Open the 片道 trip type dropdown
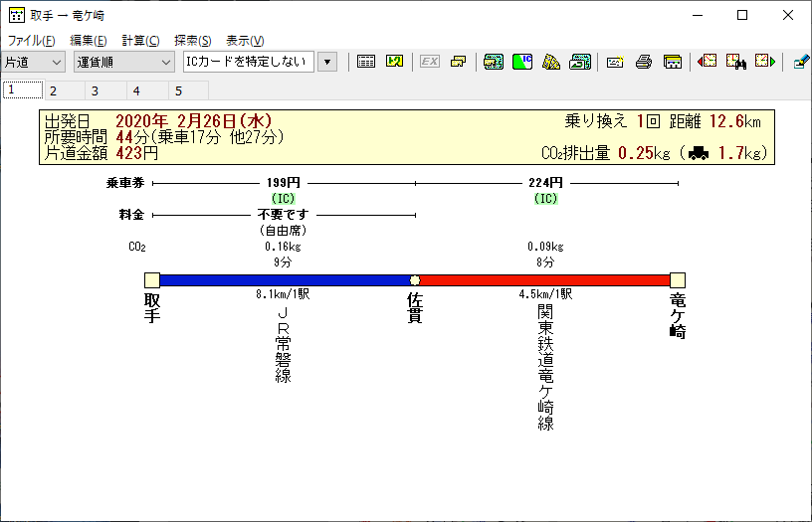 [33, 62]
